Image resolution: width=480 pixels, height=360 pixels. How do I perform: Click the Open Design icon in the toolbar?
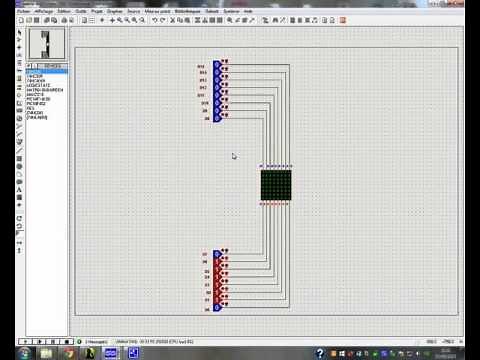point(29,20)
